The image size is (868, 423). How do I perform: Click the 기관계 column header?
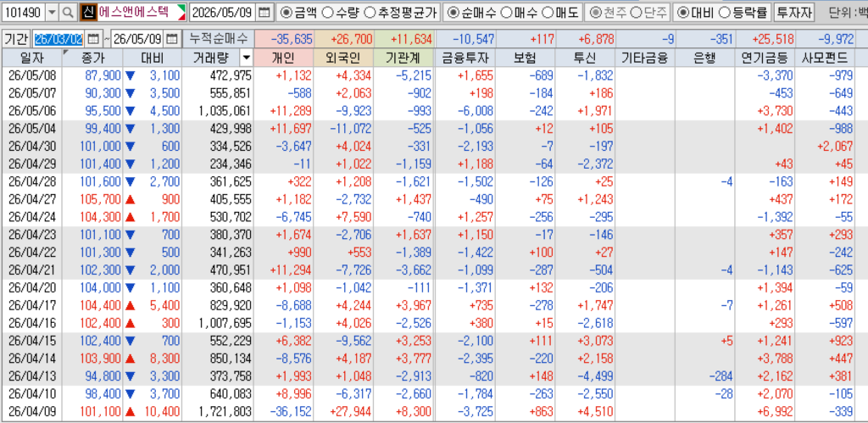click(x=403, y=58)
